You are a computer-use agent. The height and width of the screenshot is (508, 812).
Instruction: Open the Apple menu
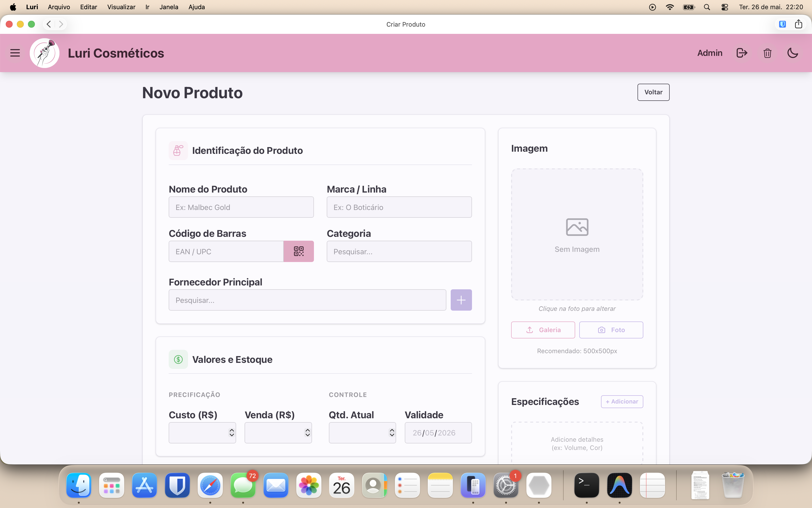[x=13, y=7]
